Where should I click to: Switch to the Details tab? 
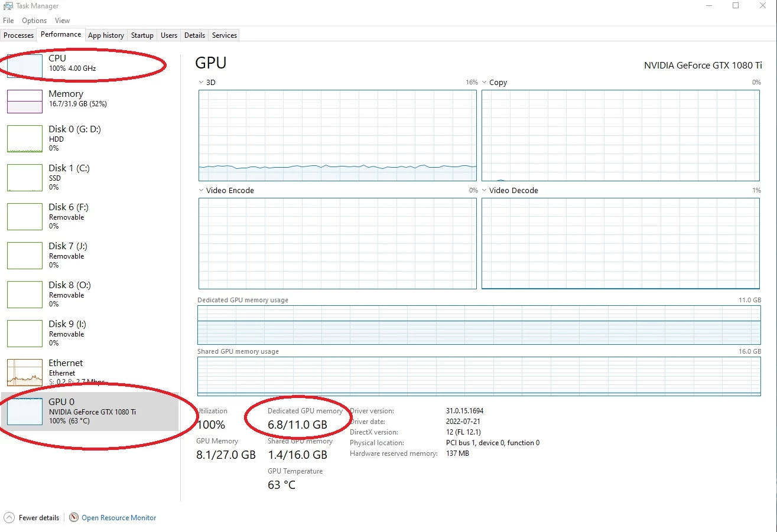point(194,35)
